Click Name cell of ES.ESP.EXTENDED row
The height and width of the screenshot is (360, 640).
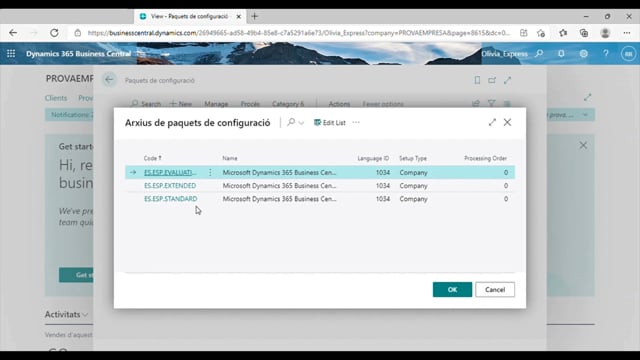coord(280,185)
